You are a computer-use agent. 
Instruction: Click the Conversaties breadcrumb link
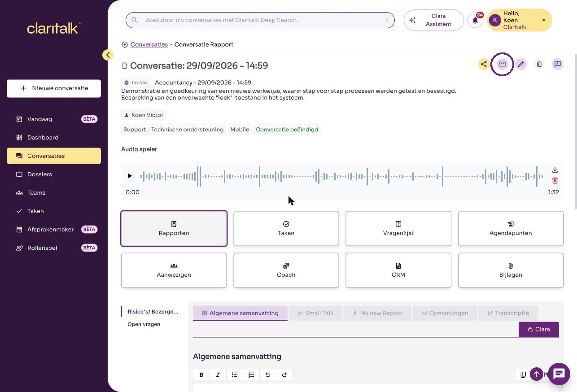(x=149, y=44)
